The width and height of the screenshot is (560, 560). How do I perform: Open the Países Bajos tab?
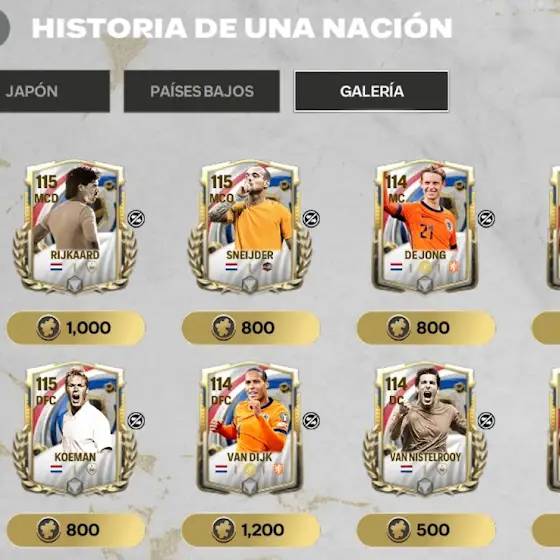[202, 91]
